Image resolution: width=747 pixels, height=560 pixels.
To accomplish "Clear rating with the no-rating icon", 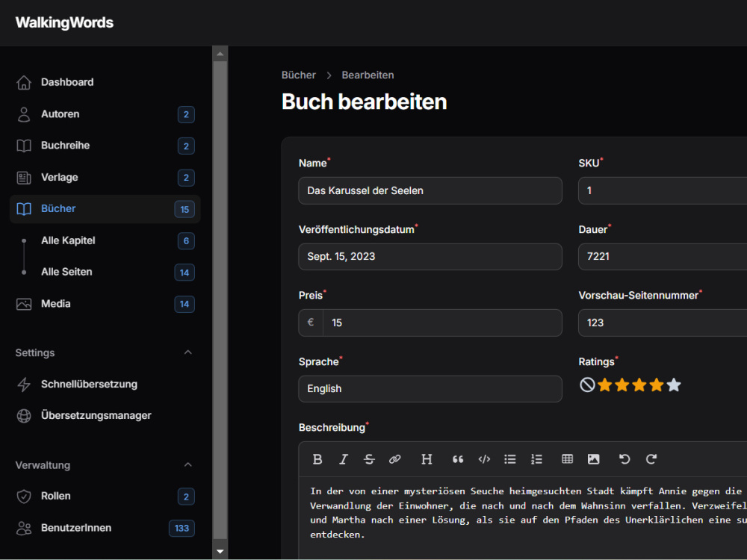I will pyautogui.click(x=587, y=385).
